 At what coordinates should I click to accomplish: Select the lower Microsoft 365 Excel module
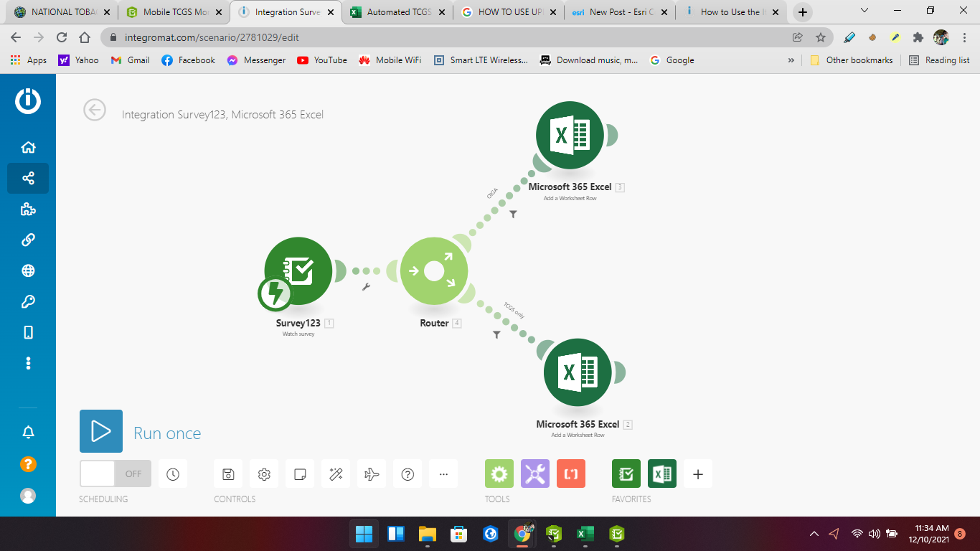[578, 372]
